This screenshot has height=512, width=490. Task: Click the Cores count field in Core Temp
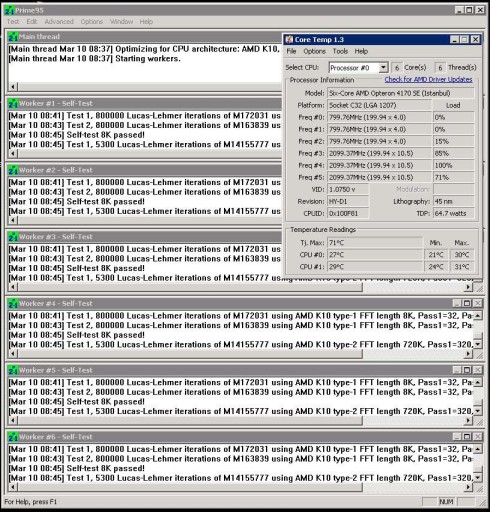pyautogui.click(x=397, y=68)
